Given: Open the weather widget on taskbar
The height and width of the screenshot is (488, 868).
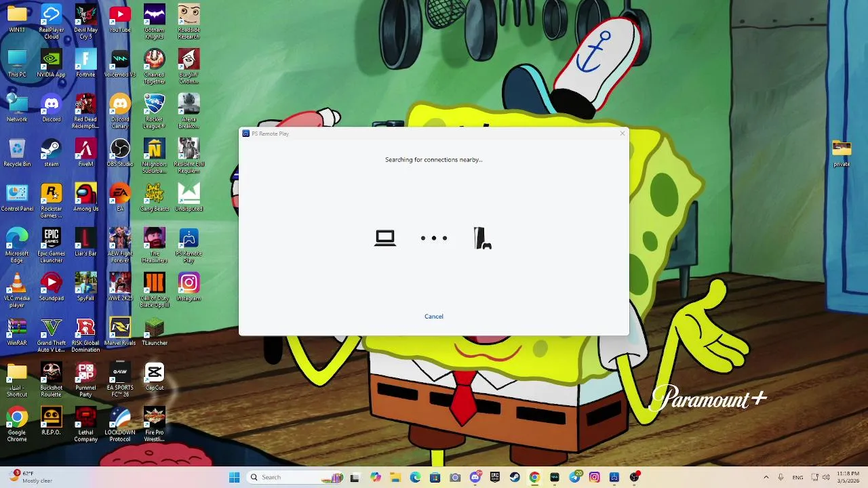Looking at the screenshot, I should [31, 477].
